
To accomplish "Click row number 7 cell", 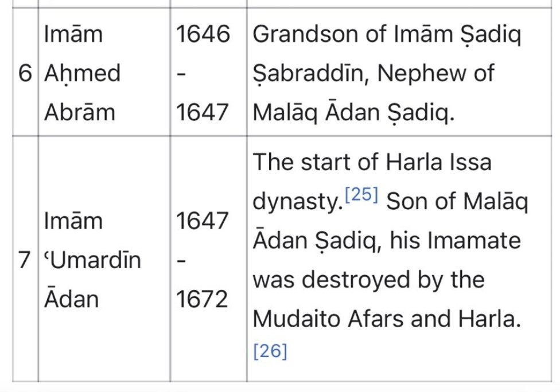I will pyautogui.click(x=24, y=260).
